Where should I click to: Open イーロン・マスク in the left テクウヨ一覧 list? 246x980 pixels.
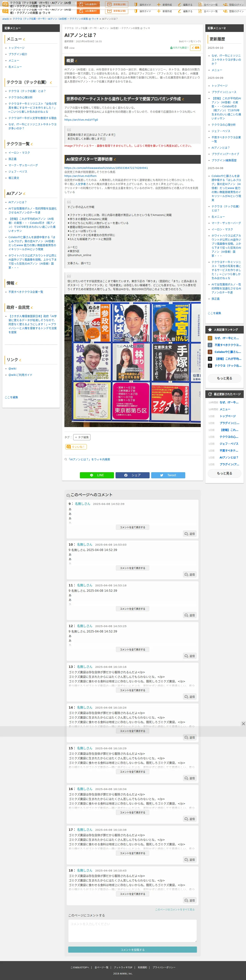tap(19, 153)
